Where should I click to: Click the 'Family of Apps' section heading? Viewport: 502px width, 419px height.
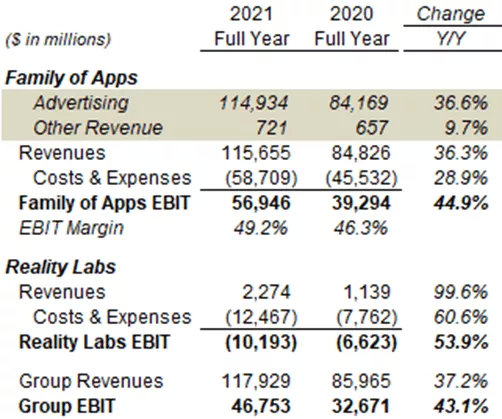71,78
